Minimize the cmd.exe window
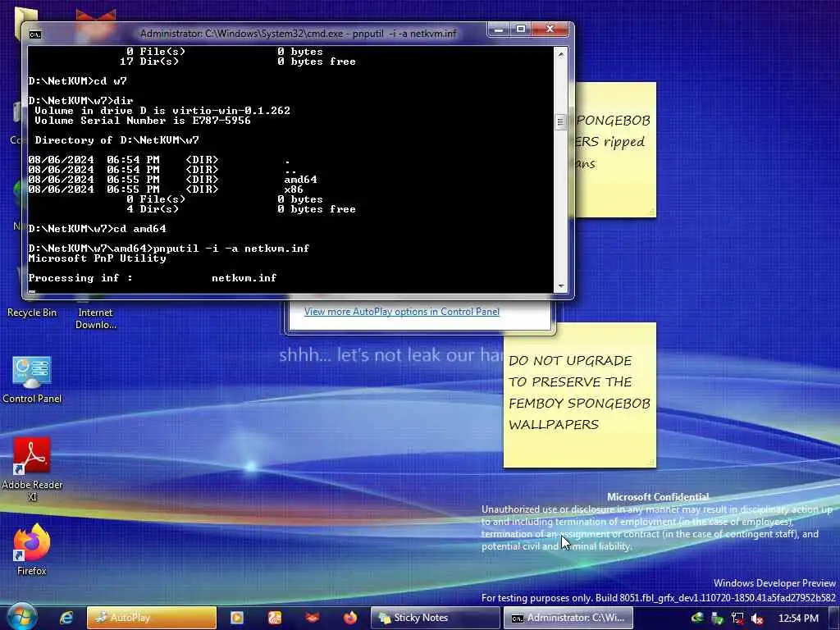840x630 pixels. coord(499,30)
